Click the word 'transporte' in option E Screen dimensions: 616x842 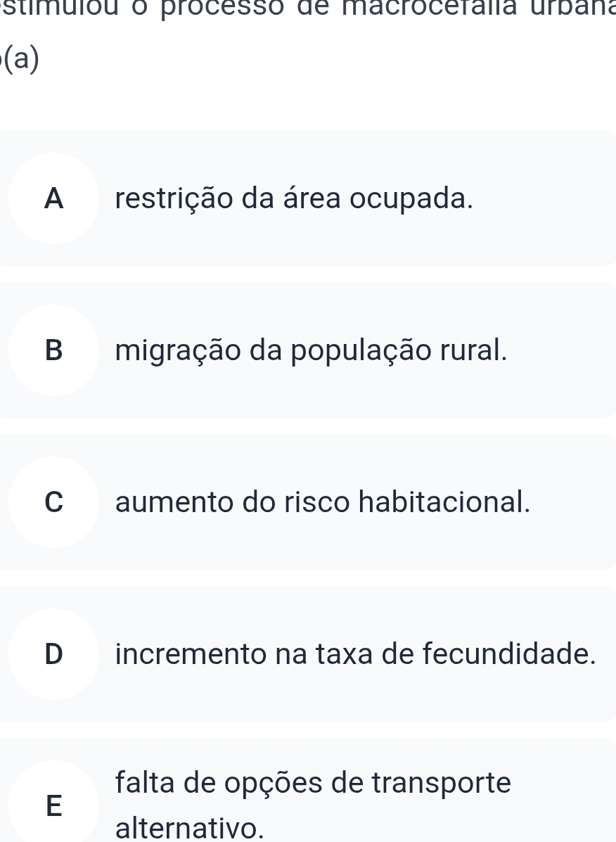459,782
